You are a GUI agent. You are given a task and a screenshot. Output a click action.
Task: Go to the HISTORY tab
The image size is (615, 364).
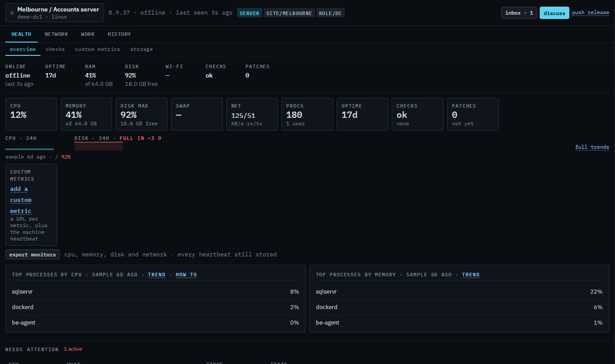[x=119, y=34]
